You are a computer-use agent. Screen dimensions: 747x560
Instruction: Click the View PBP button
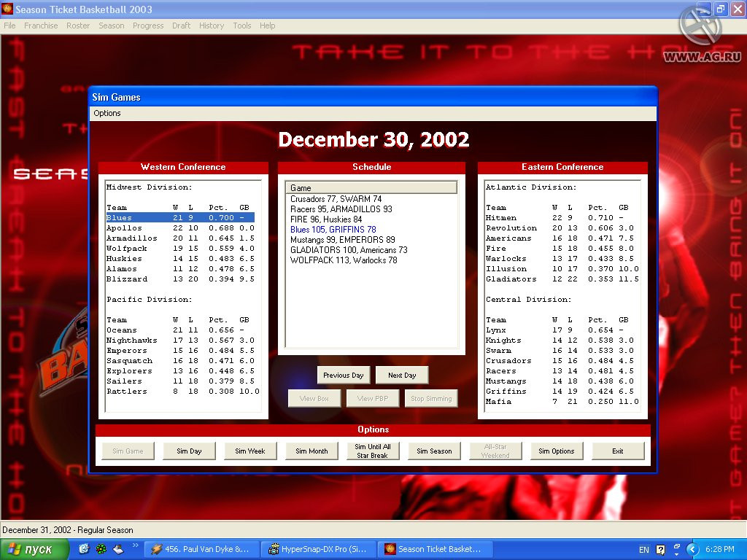373,399
